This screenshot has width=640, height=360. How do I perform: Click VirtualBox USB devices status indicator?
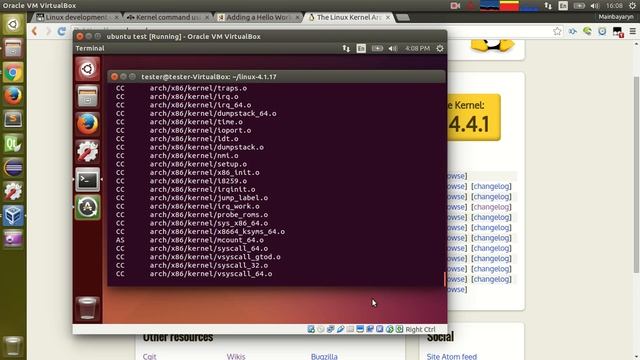[x=340, y=329]
